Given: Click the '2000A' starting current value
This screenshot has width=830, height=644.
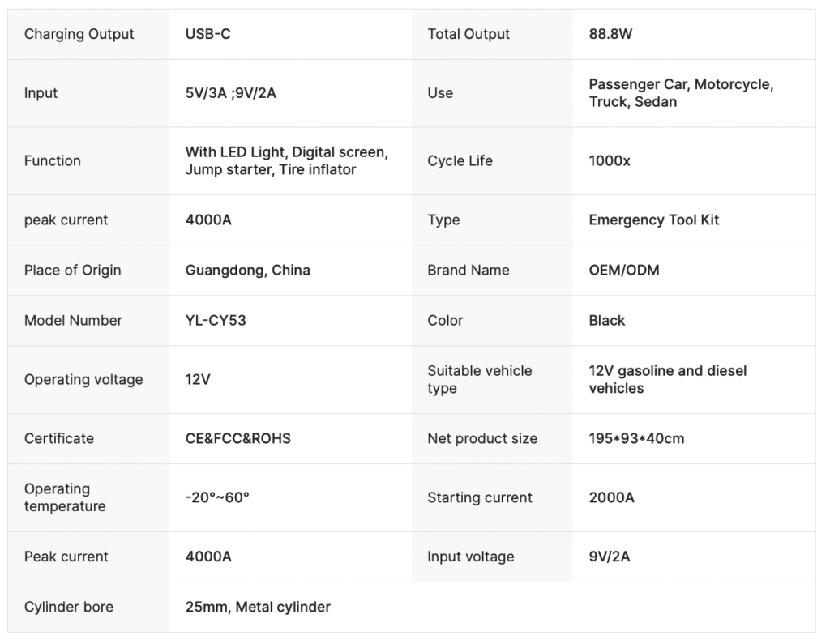Looking at the screenshot, I should click(611, 497).
